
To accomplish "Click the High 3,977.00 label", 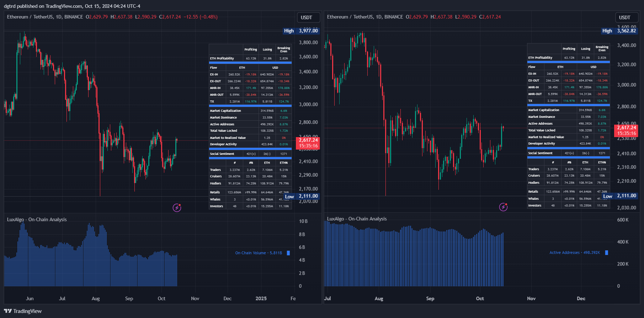I will click(x=301, y=31).
